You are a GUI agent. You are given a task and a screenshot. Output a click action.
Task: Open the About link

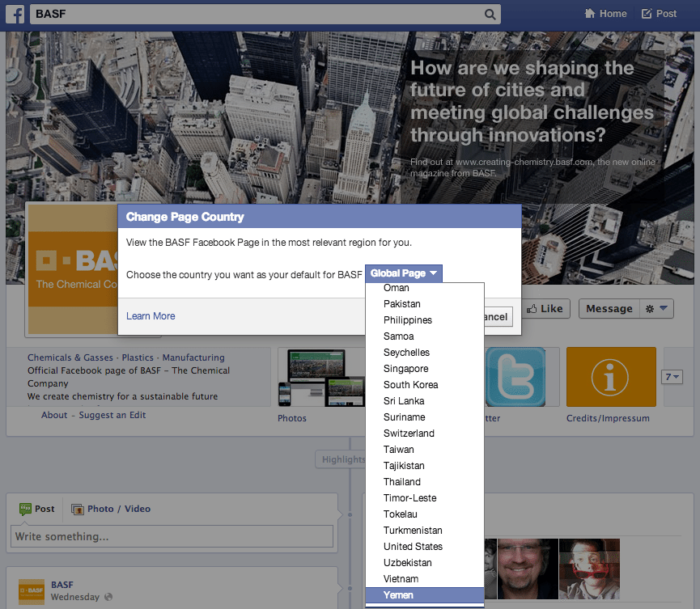(54, 415)
